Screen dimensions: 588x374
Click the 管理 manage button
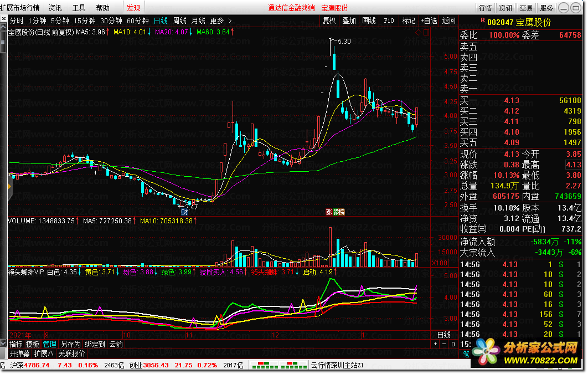click(49, 344)
